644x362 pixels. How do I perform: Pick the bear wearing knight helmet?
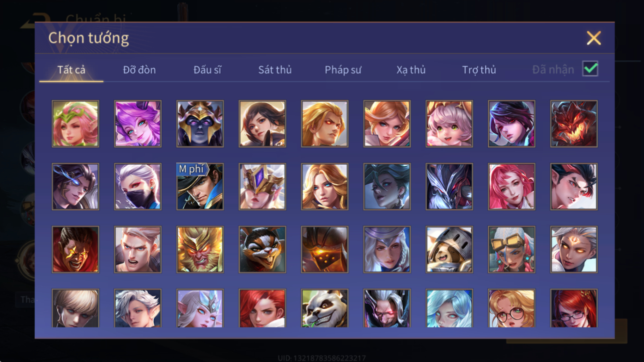[449, 250]
